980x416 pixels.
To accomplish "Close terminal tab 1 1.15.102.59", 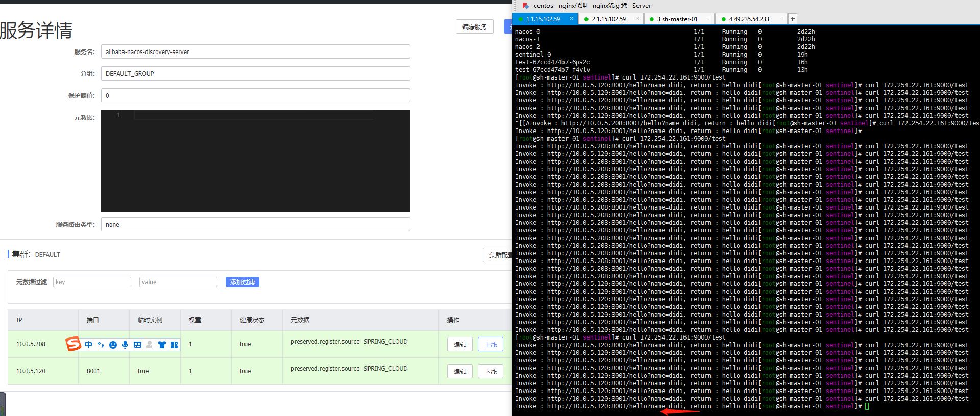I will click(x=572, y=19).
